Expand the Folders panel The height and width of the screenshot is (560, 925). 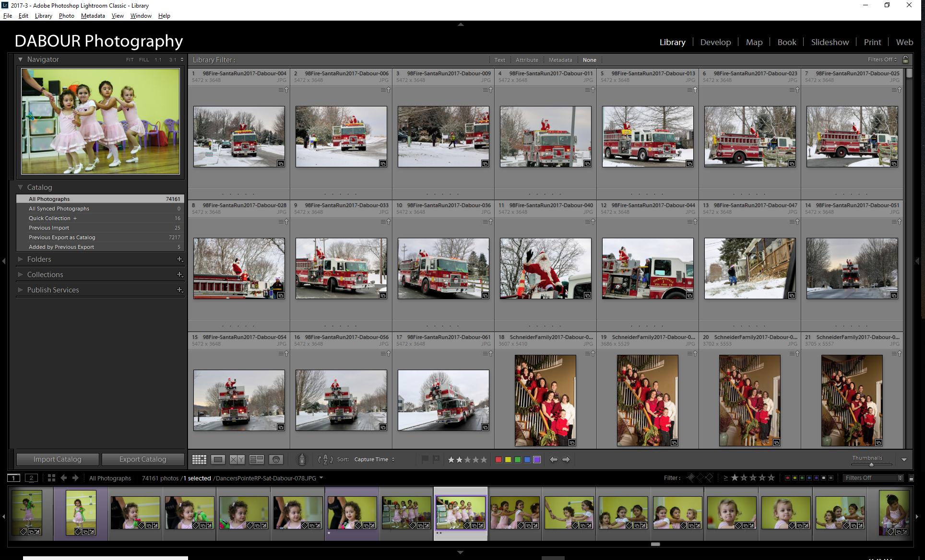coord(39,259)
